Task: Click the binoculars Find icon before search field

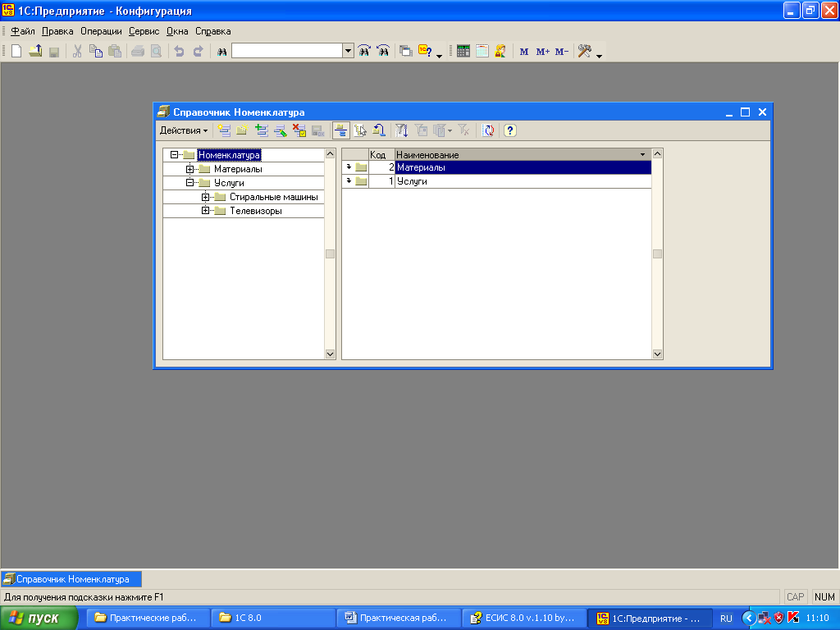Action: (x=221, y=52)
